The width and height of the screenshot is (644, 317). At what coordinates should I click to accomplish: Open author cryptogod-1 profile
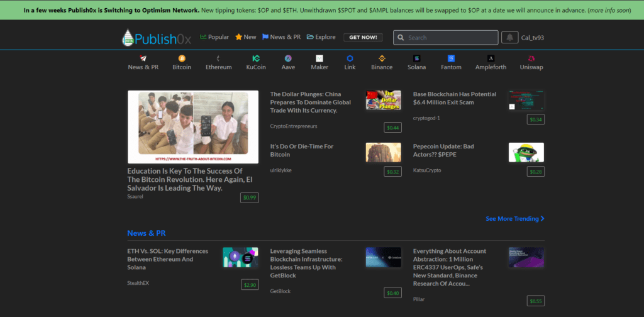pos(426,118)
